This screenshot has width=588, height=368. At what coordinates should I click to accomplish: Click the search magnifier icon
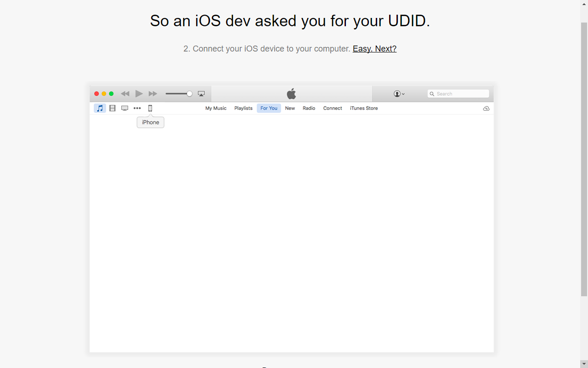tap(432, 94)
